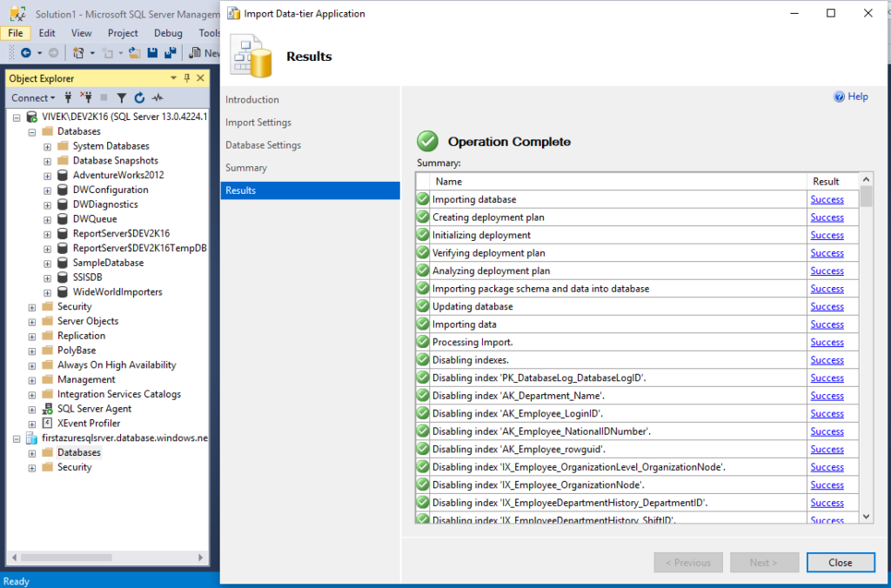Open the Project menu
Viewport: 891px width, 588px height.
point(122,32)
